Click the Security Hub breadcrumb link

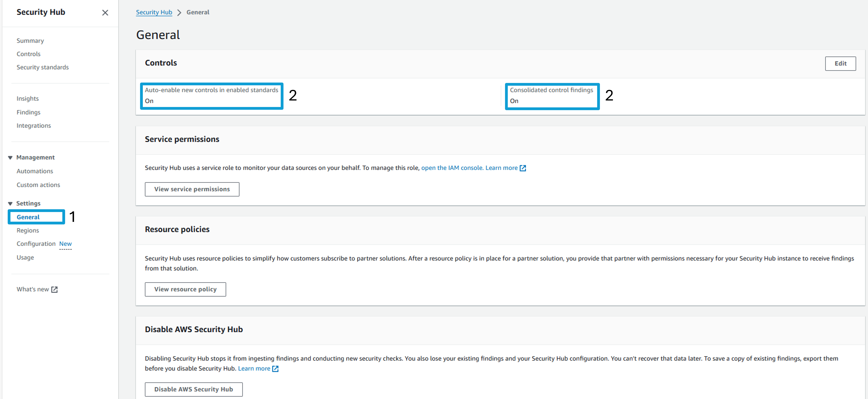click(x=154, y=12)
